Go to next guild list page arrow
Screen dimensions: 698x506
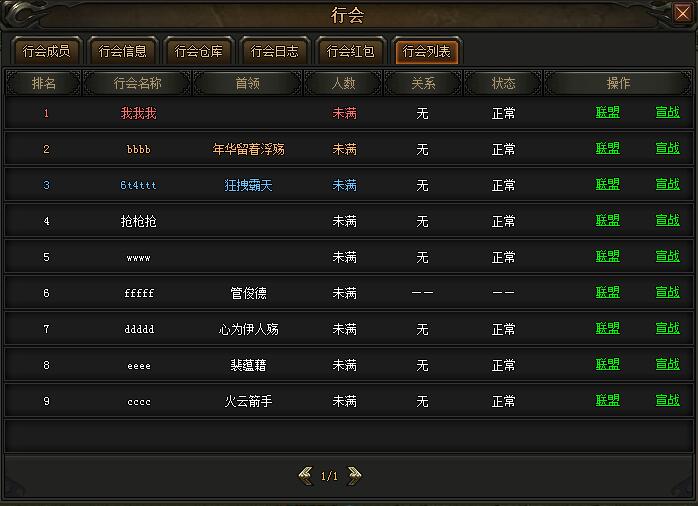(x=354, y=476)
